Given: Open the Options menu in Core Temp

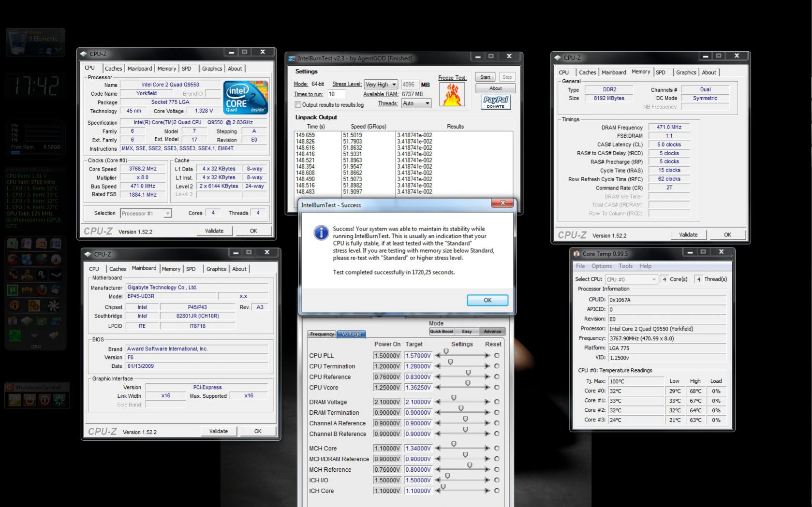Looking at the screenshot, I should coord(602,266).
